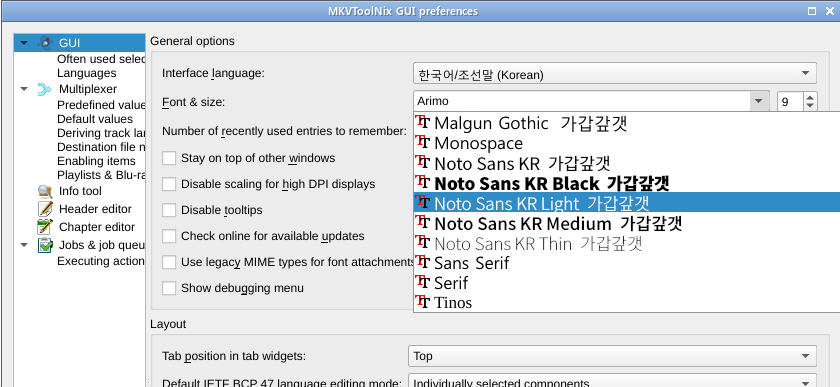Screen dimensions: 840x387
Task: Choose Tinos font from list
Action: (x=627, y=302)
